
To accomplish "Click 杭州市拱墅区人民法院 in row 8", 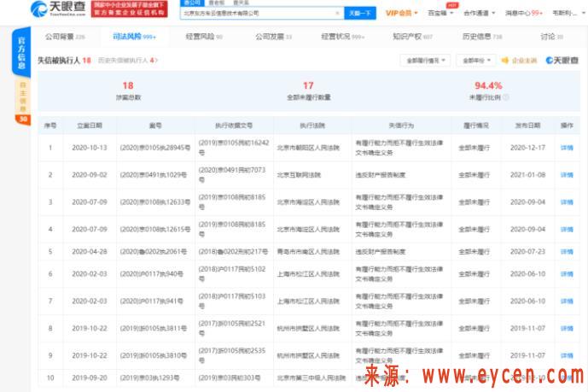I will click(x=308, y=328).
